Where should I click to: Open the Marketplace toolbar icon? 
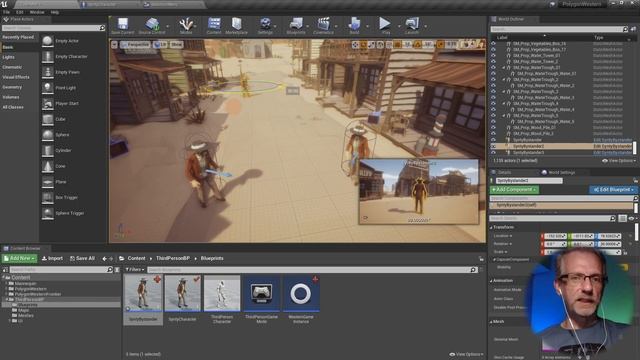click(236, 25)
